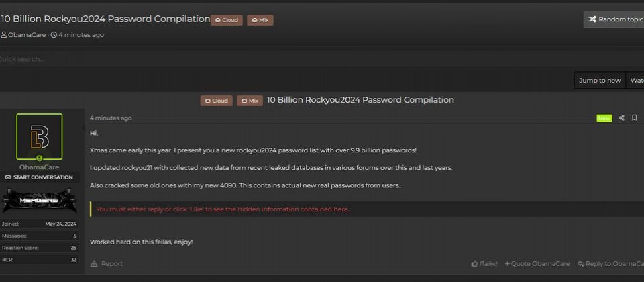Click envelope icon beside Start Conversation
The height and width of the screenshot is (282, 644).
(x=8, y=177)
